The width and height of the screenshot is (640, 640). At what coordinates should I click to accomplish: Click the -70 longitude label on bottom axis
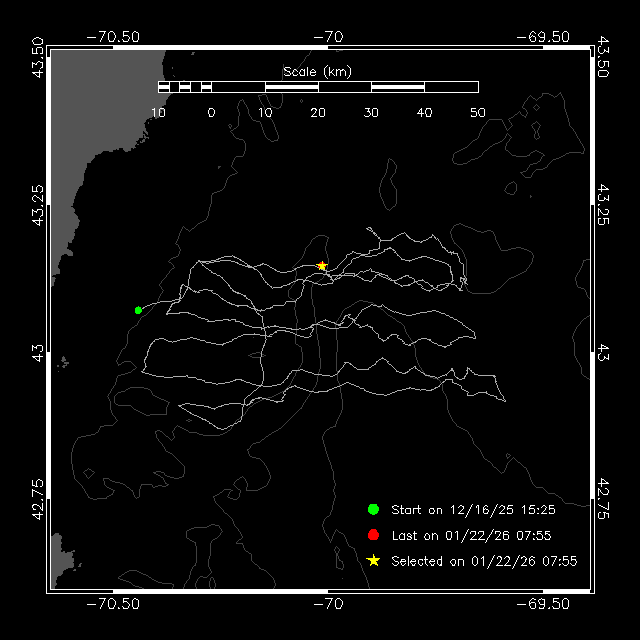328,605
